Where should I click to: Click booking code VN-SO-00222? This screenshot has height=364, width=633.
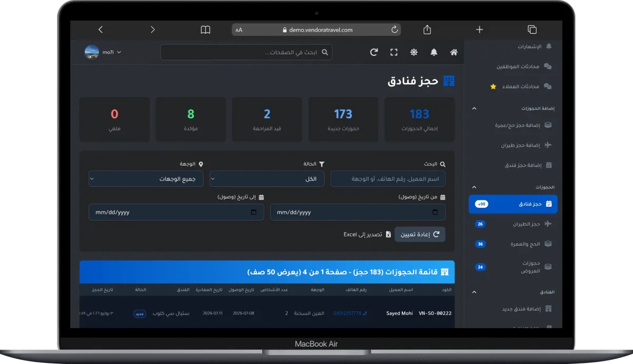(435, 313)
